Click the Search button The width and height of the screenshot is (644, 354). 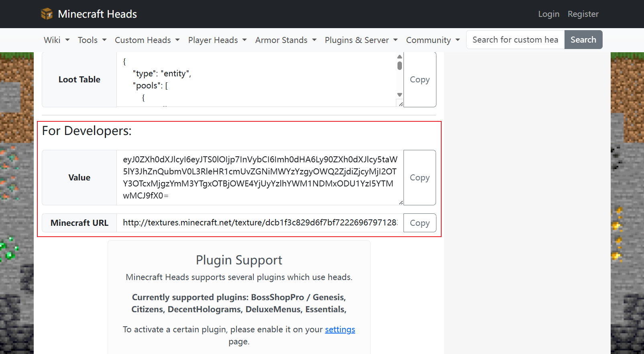(x=583, y=40)
